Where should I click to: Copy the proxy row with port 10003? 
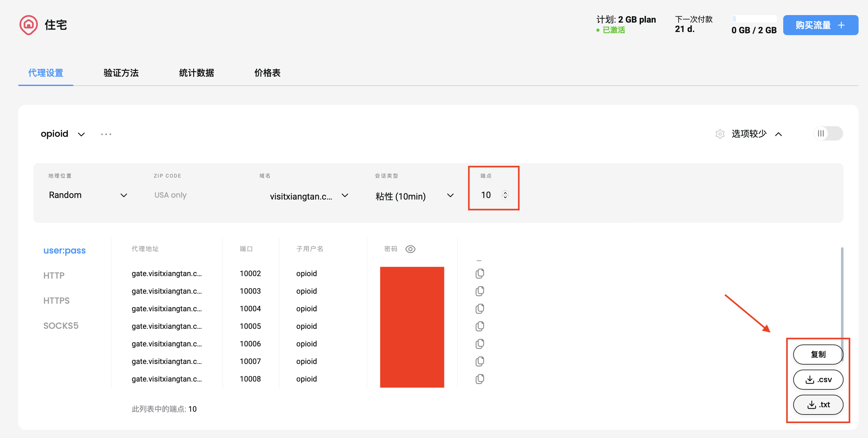480,291
